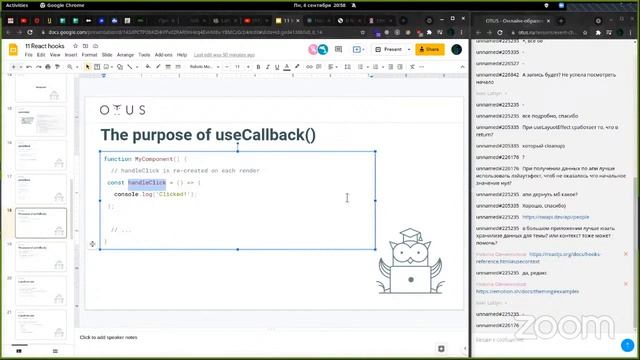Screen dimensions: 640x360
Task: Click the undo arrow in Slides toolbar
Action: [29, 67]
